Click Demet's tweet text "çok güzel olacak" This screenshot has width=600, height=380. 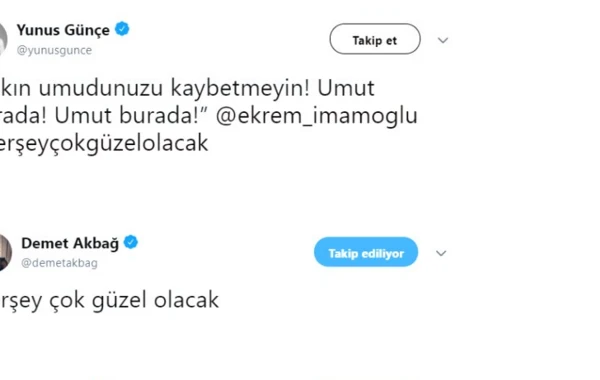(134, 300)
